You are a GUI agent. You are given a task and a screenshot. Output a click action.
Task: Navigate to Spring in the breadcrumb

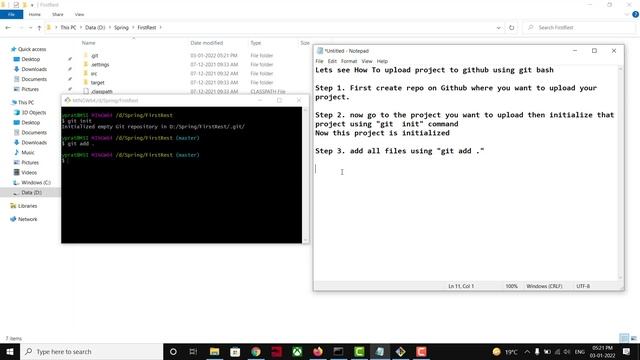pyautogui.click(x=121, y=28)
